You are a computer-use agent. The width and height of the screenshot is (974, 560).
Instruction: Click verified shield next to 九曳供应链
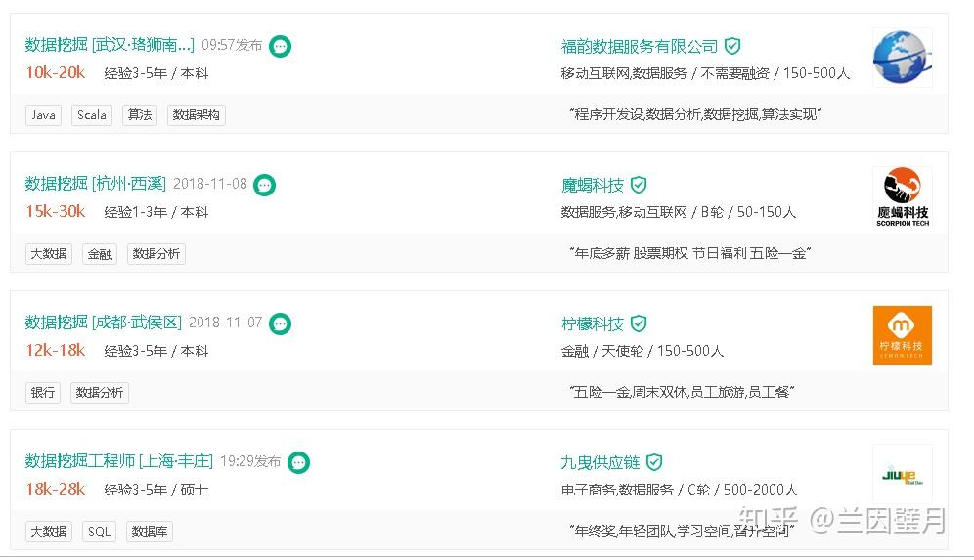pyautogui.click(x=654, y=462)
